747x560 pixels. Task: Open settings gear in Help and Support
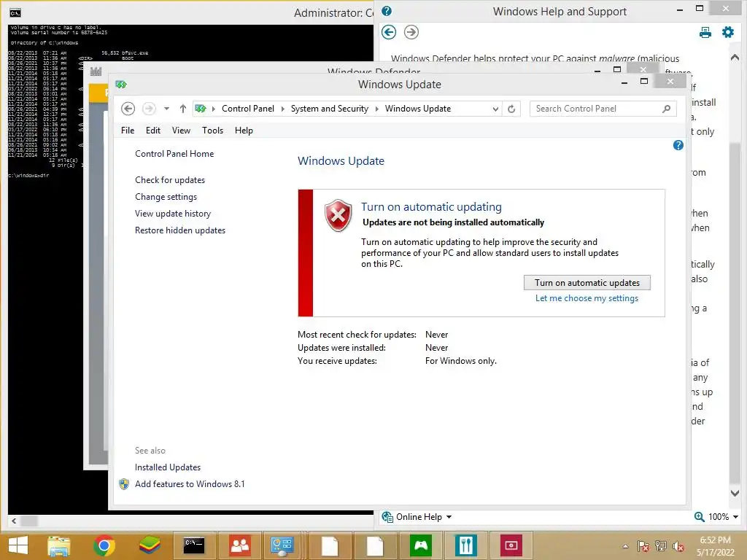pos(728,32)
